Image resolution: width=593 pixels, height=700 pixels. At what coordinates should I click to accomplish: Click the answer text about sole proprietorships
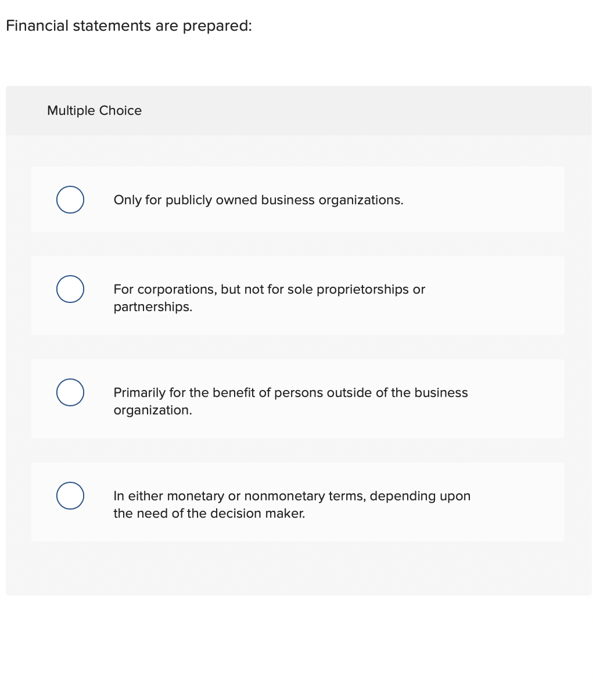[269, 298]
